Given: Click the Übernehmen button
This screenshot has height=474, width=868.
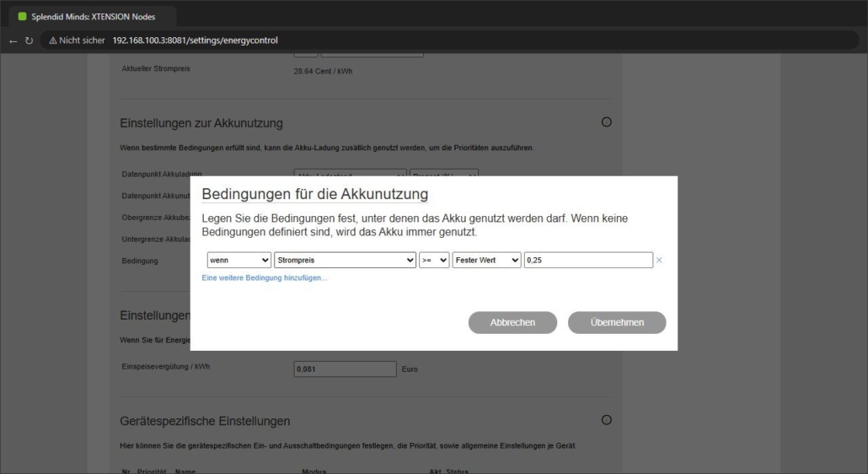Looking at the screenshot, I should (617, 322).
